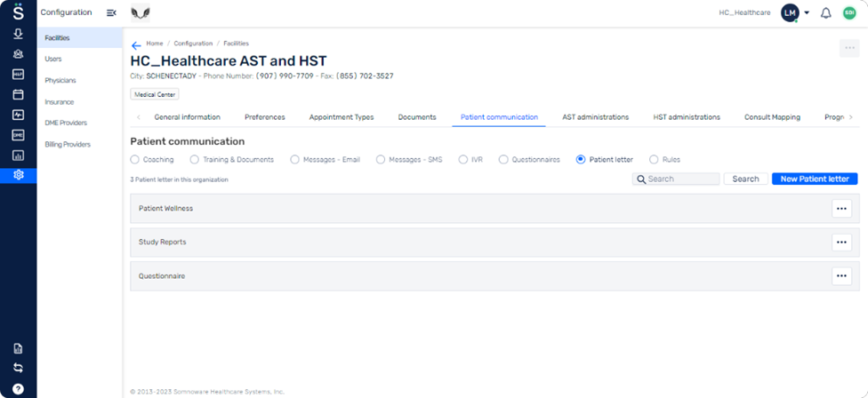
Task: Click the Search button
Action: 745,179
